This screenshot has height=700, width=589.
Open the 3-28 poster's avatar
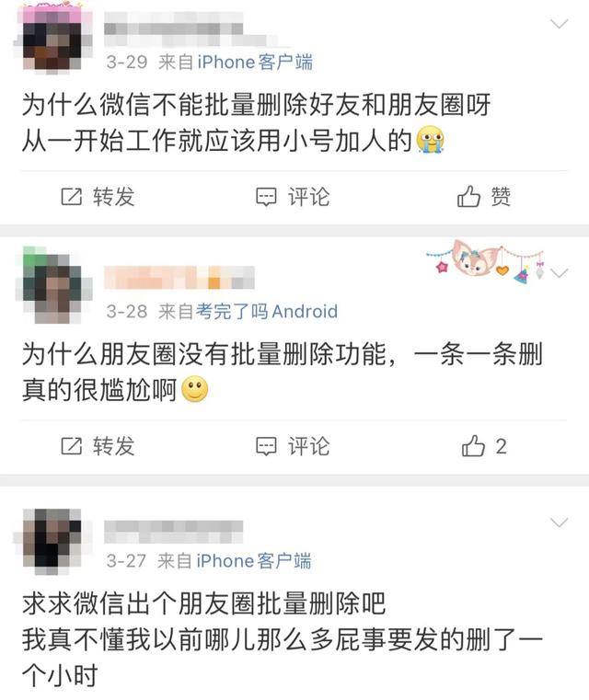click(x=52, y=284)
